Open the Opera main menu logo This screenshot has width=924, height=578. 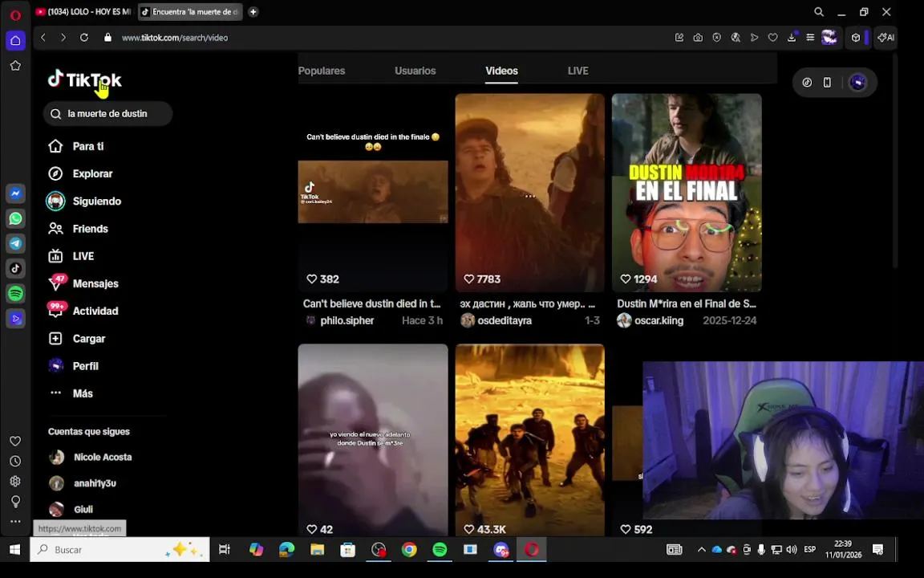(x=15, y=14)
